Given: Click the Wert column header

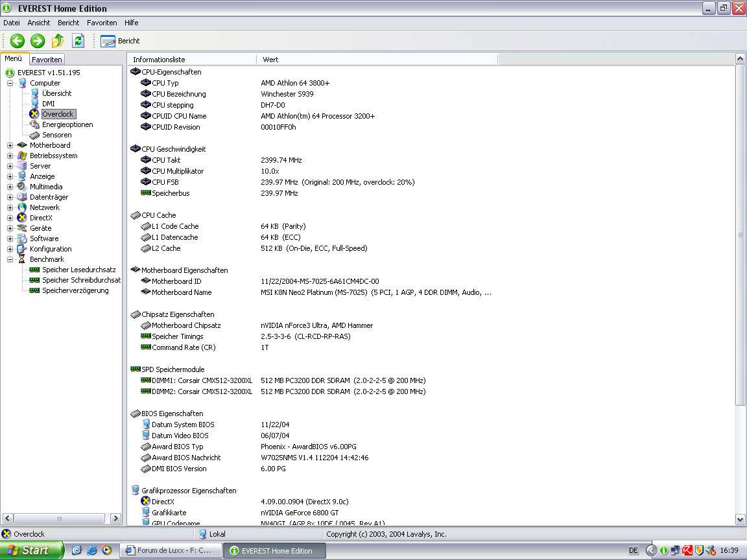Looking at the screenshot, I should pyautogui.click(x=377, y=60).
